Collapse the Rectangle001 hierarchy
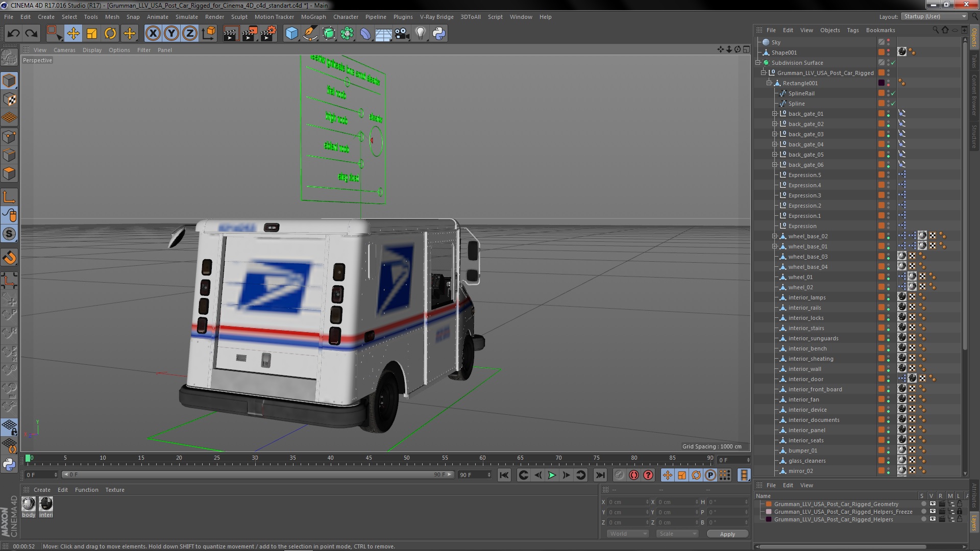The image size is (980, 551). pyautogui.click(x=769, y=83)
